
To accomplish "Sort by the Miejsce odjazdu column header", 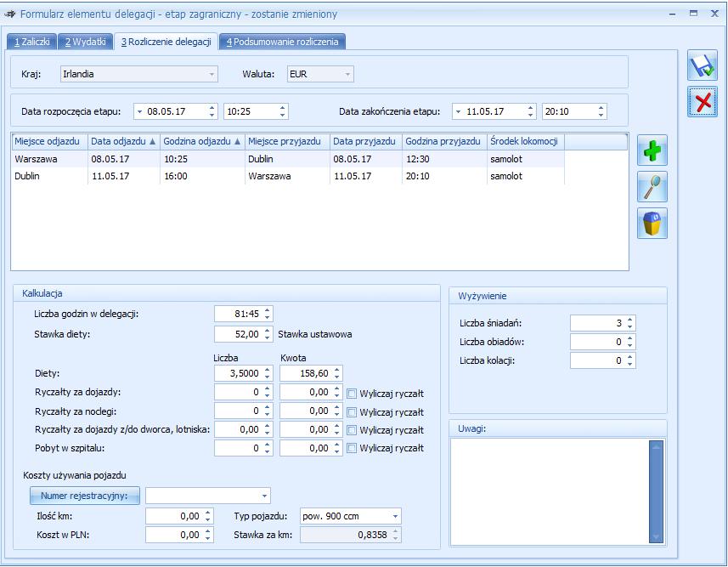I will point(49,141).
